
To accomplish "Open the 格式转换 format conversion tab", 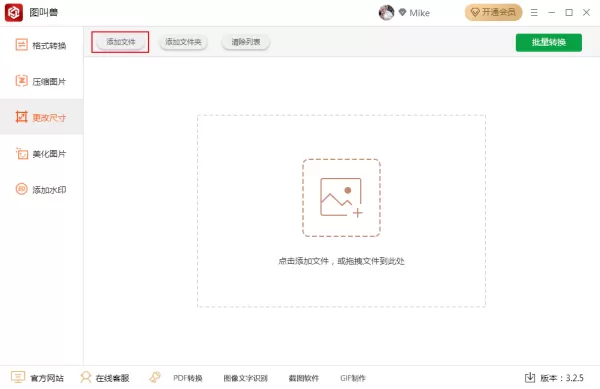I will [x=41, y=45].
